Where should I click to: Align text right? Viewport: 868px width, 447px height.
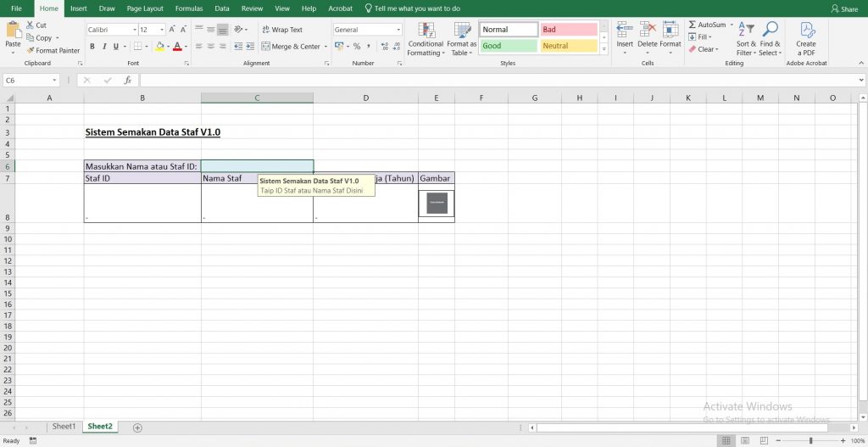pos(223,47)
